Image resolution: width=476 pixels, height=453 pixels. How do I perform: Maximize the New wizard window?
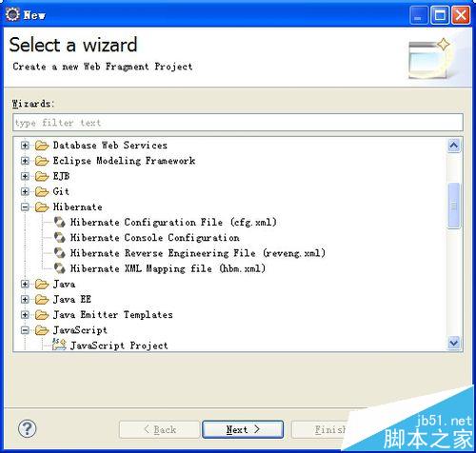[440, 14]
